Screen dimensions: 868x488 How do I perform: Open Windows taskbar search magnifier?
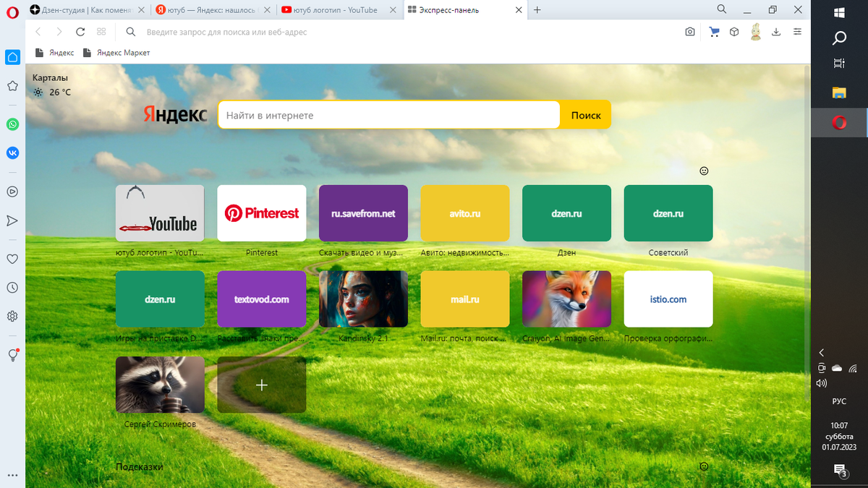[x=839, y=38]
